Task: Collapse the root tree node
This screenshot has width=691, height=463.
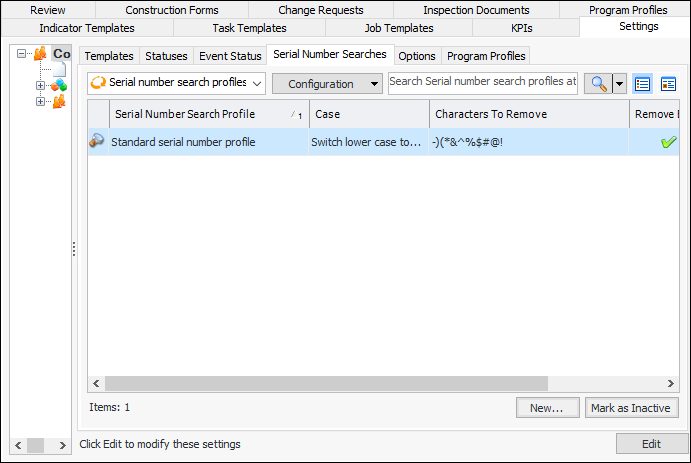Action: click(21, 54)
